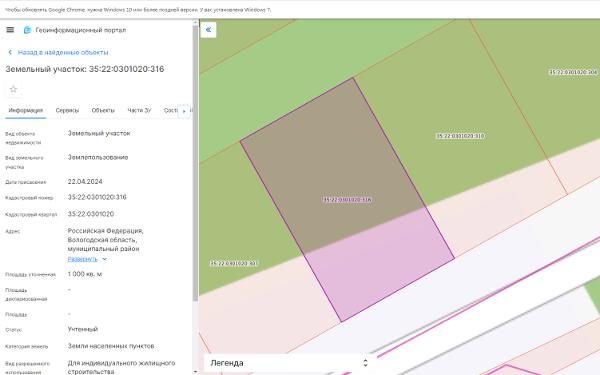600x375 pixels.
Task: Select the Объекты tab
Action: click(x=103, y=111)
